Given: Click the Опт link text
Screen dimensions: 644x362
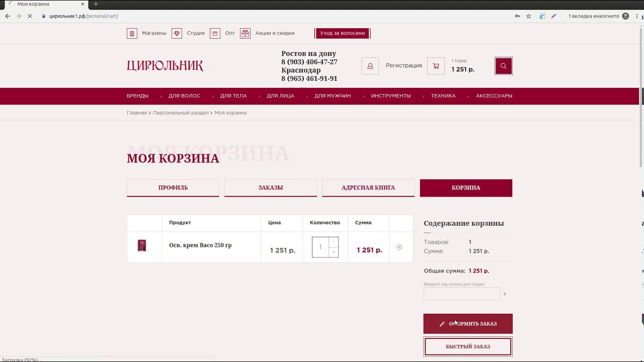Looking at the screenshot, I should (x=230, y=33).
